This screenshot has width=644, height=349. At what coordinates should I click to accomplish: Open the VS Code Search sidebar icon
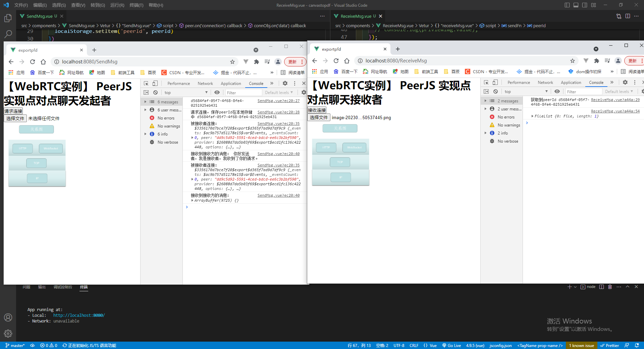pos(8,34)
